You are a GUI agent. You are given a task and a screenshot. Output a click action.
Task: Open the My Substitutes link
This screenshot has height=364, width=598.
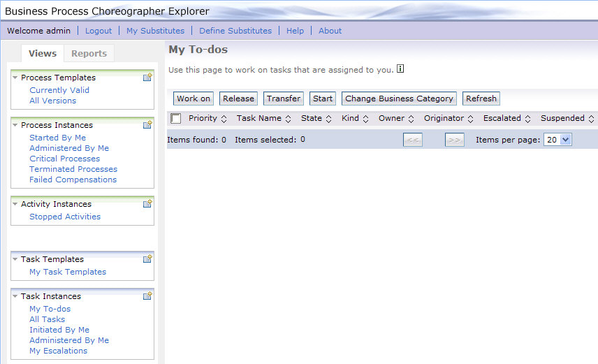155,31
